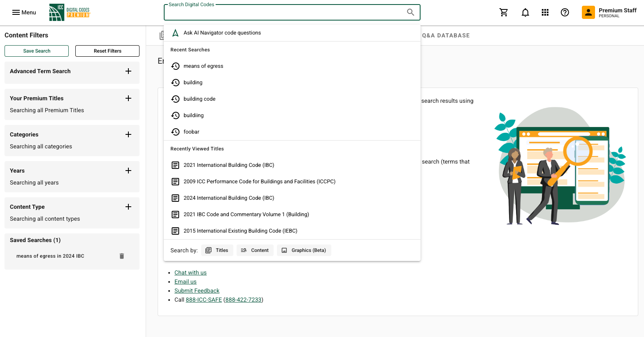
Task: Click the magnifier search icon
Action: click(410, 12)
